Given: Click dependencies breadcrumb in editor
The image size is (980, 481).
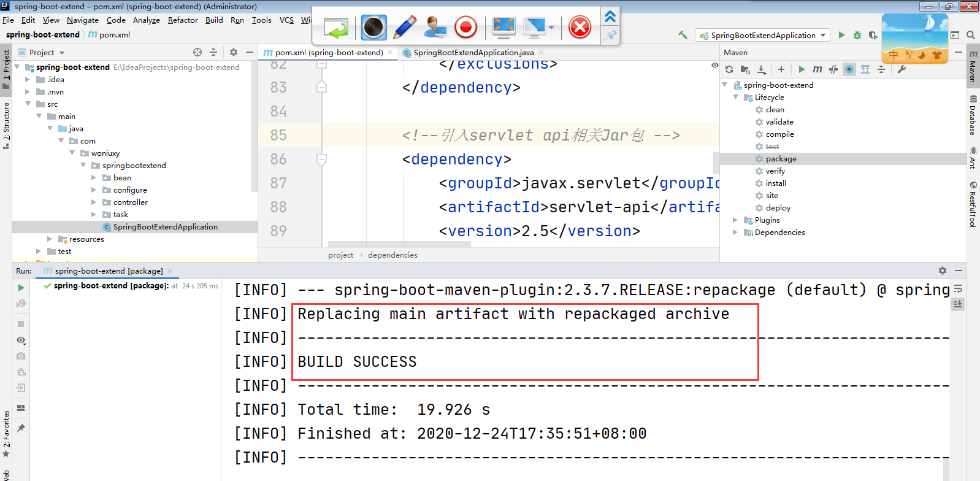Looking at the screenshot, I should [392, 255].
